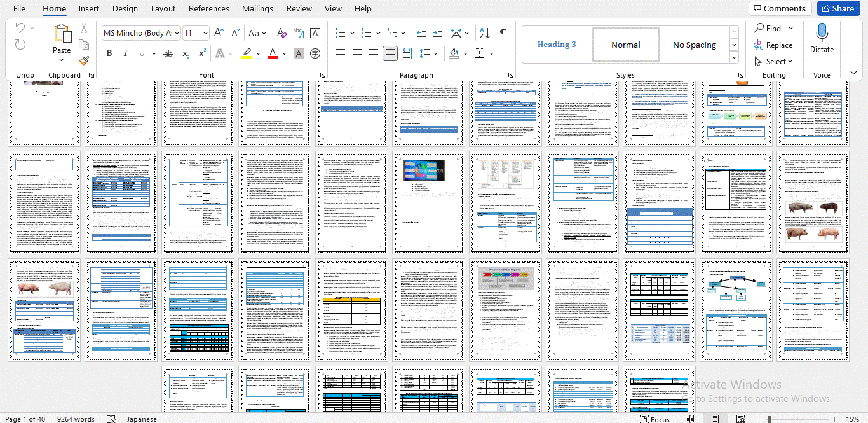Toggle Superscript formatting

pos(202,53)
